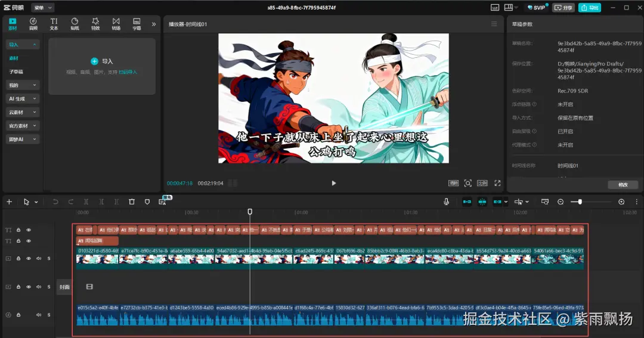Mute the audio track speaker icon
Image resolution: width=644 pixels, height=338 pixels.
pos(39,315)
